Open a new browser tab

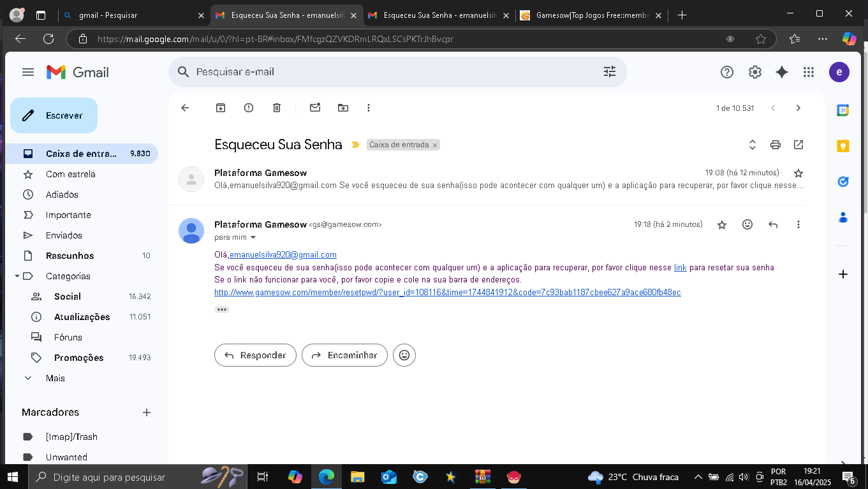pos(682,15)
